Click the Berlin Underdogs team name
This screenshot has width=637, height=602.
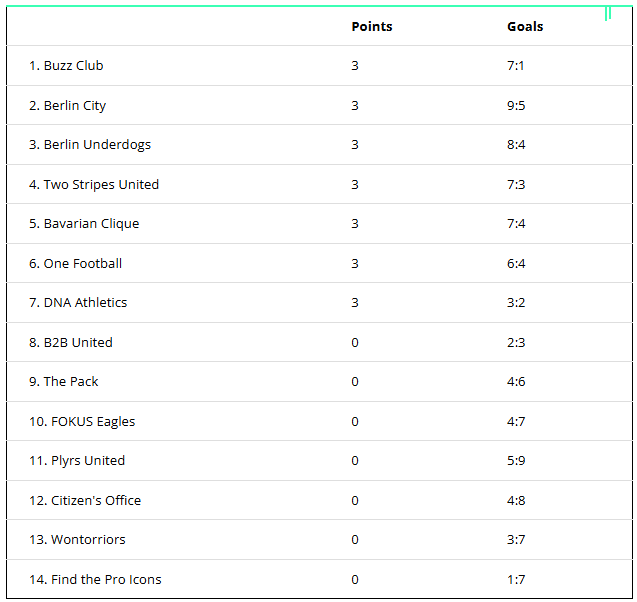[x=90, y=145]
